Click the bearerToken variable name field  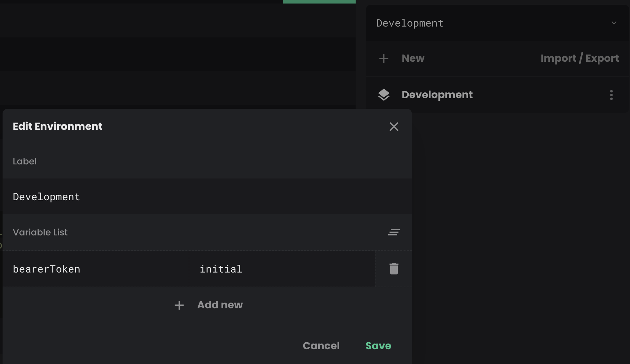[x=96, y=269]
